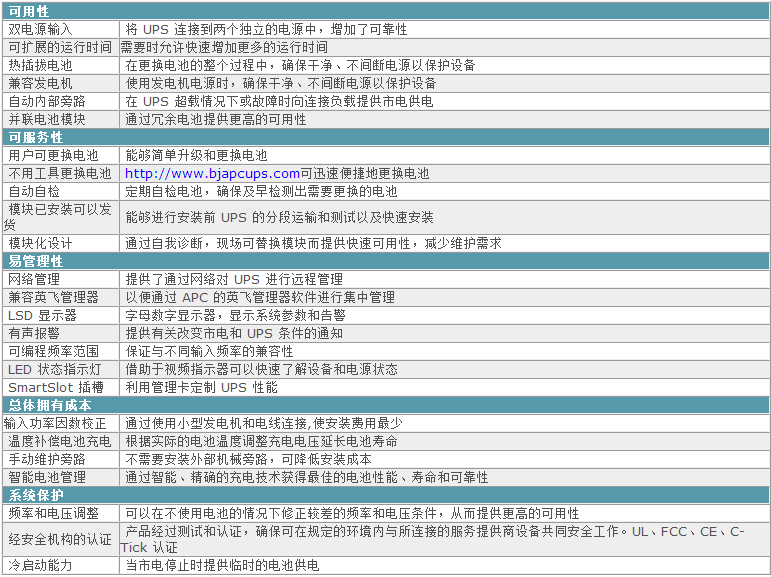Click the 可服务性 section header
Viewport: 771px width, 577px height.
(36, 137)
